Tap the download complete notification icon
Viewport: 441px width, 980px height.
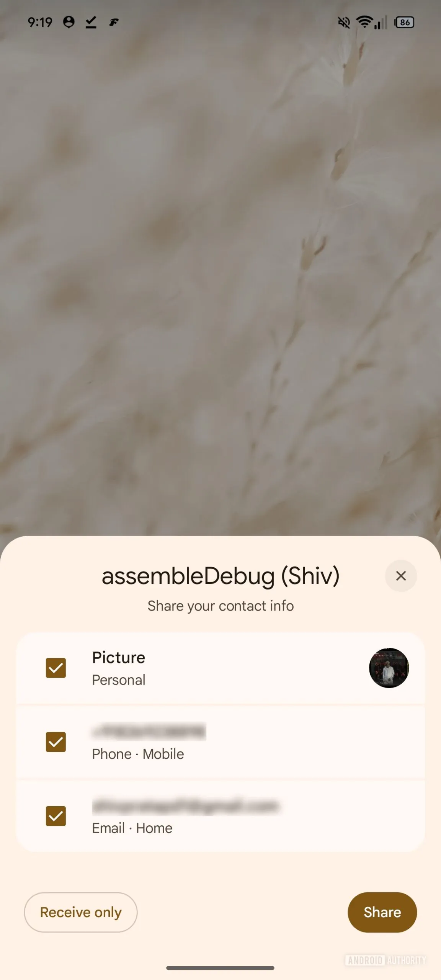[91, 22]
